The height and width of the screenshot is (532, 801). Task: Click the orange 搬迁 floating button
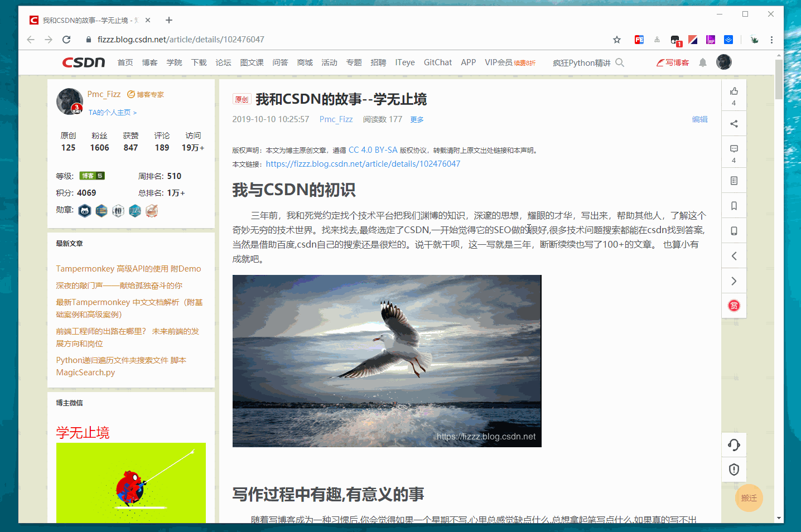tap(749, 498)
